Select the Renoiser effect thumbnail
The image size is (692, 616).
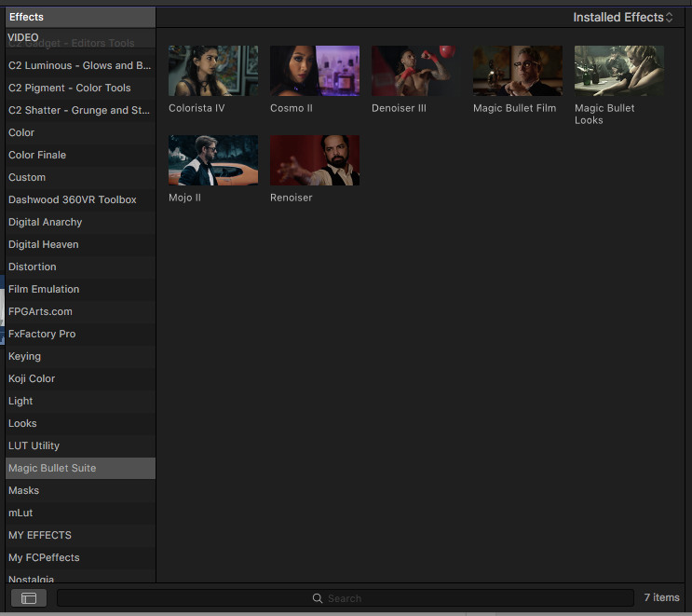tap(314, 160)
